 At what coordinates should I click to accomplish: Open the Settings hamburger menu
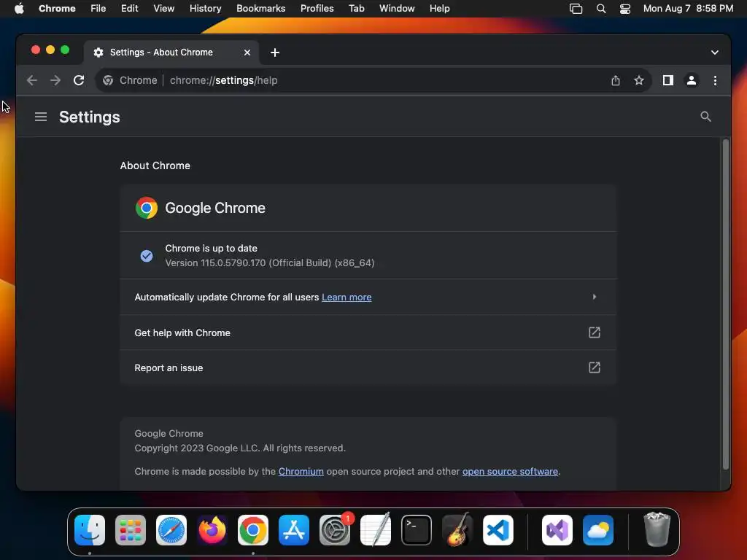41,117
